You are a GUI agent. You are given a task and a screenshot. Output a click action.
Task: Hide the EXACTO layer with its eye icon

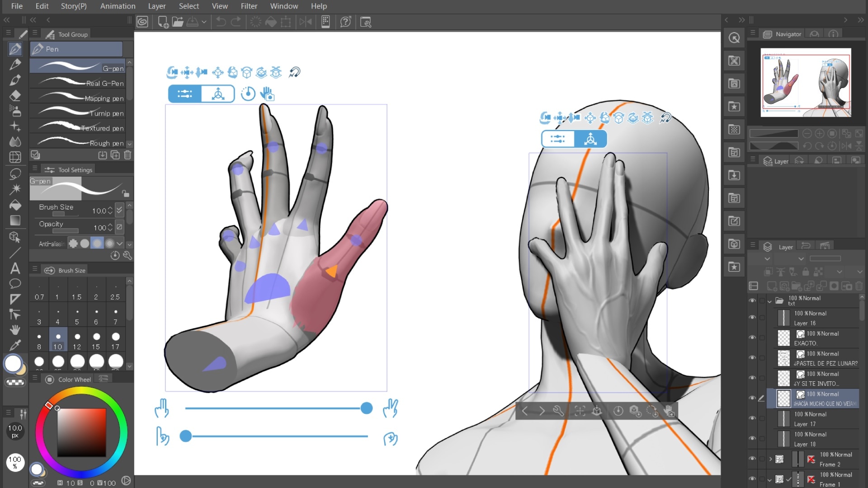752,338
